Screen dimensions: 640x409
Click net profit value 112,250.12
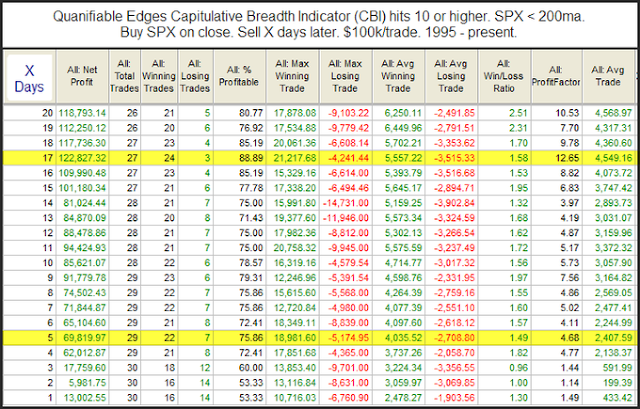[x=82, y=128]
